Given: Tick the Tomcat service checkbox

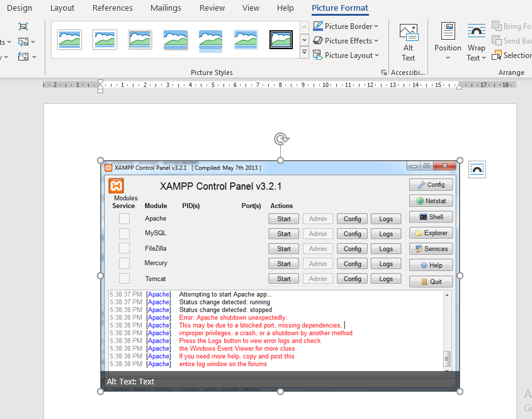Looking at the screenshot, I should [x=124, y=278].
